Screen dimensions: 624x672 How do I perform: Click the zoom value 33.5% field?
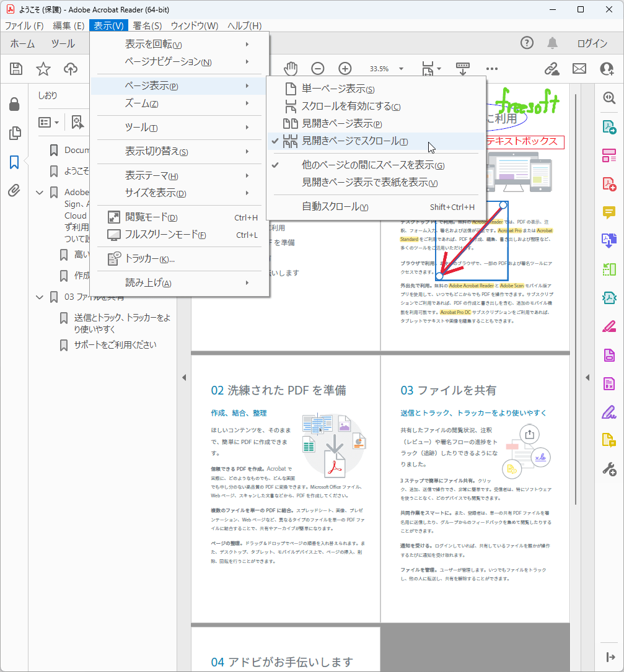coord(379,69)
